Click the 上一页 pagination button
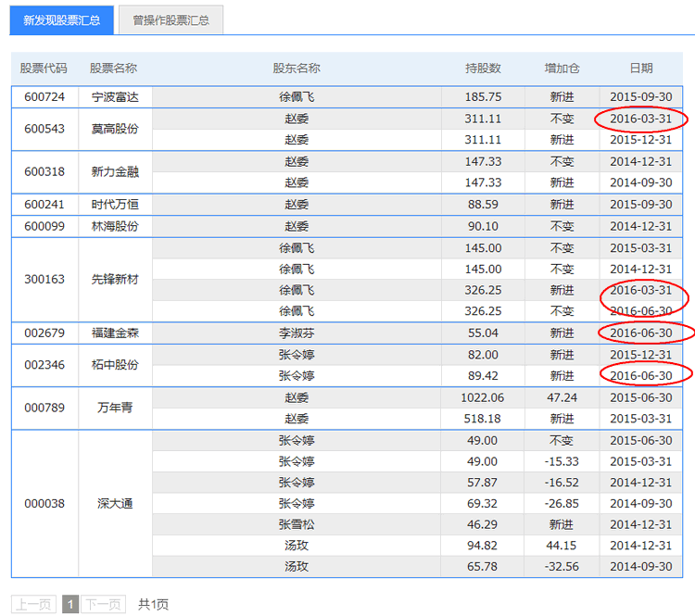 tap(33, 604)
